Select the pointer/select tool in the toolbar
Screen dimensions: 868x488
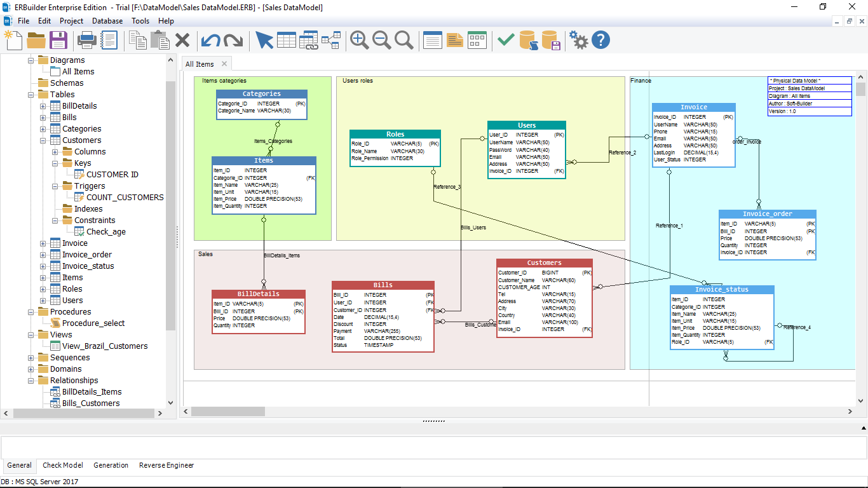(x=265, y=39)
